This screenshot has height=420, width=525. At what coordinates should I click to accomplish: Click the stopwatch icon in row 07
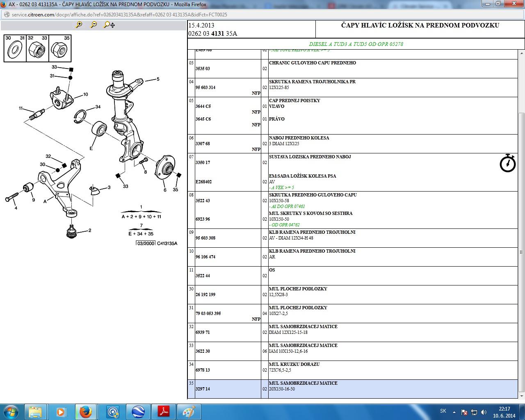tap(507, 163)
